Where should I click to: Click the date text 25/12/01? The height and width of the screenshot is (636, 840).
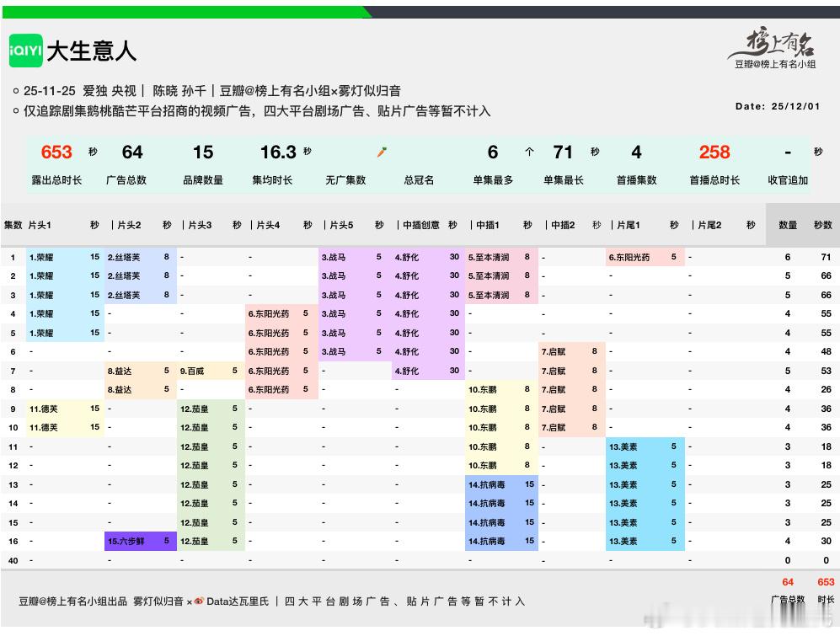pyautogui.click(x=795, y=106)
